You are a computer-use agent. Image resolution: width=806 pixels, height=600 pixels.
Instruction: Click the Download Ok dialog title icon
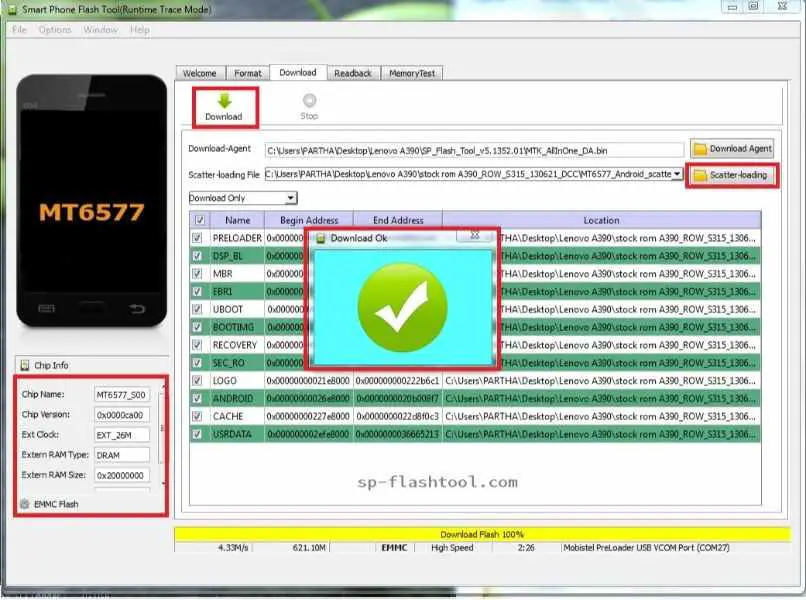[x=321, y=238]
